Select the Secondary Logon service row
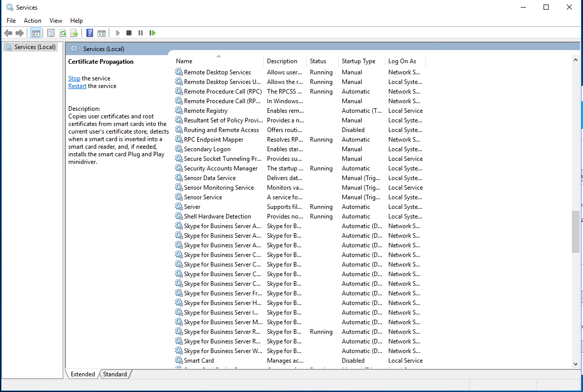Image resolution: width=583 pixels, height=392 pixels. [207, 149]
